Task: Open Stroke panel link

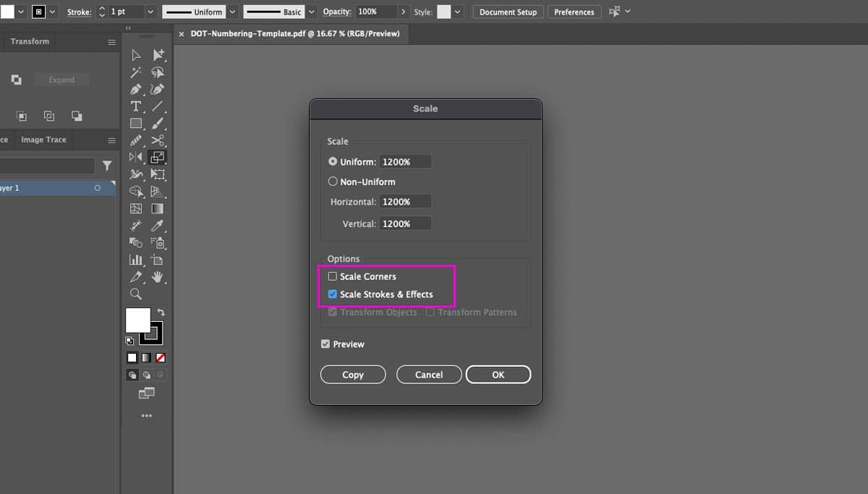Action: [80, 12]
